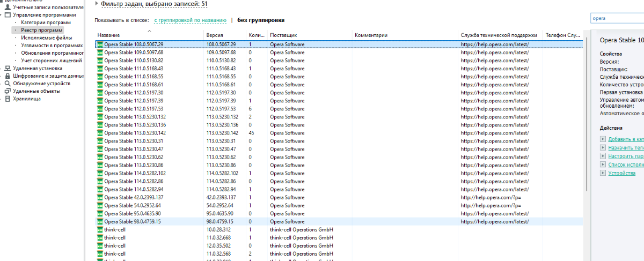The image size is (644, 261).
Task: Open 'Исполняемые файлы' tree item
Action: click(47, 38)
